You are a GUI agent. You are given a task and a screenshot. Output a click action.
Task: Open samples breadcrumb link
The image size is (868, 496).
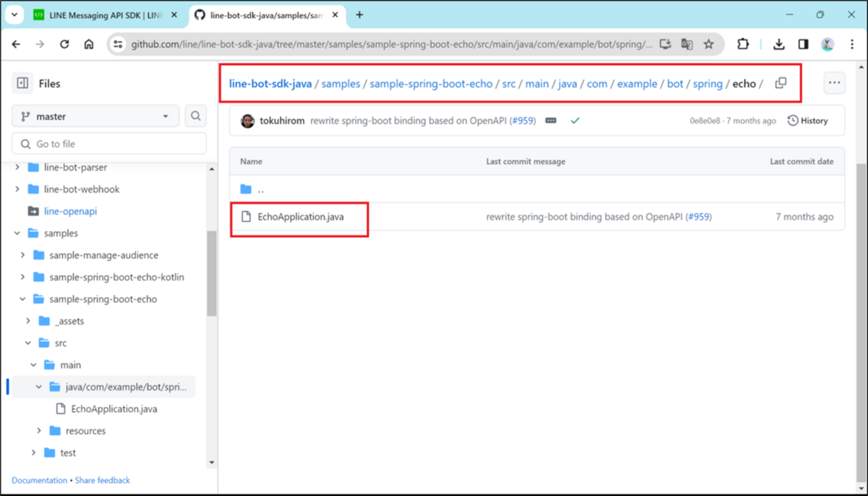(341, 84)
